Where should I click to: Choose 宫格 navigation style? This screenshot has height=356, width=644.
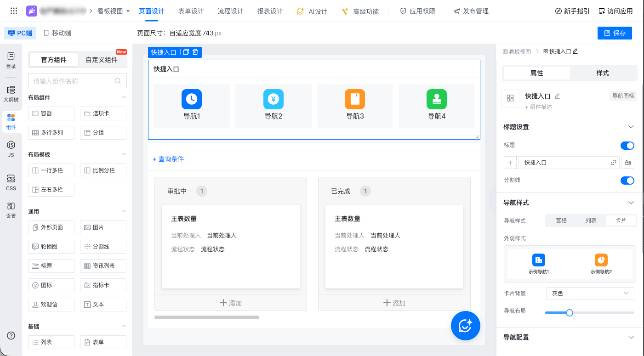click(x=561, y=220)
